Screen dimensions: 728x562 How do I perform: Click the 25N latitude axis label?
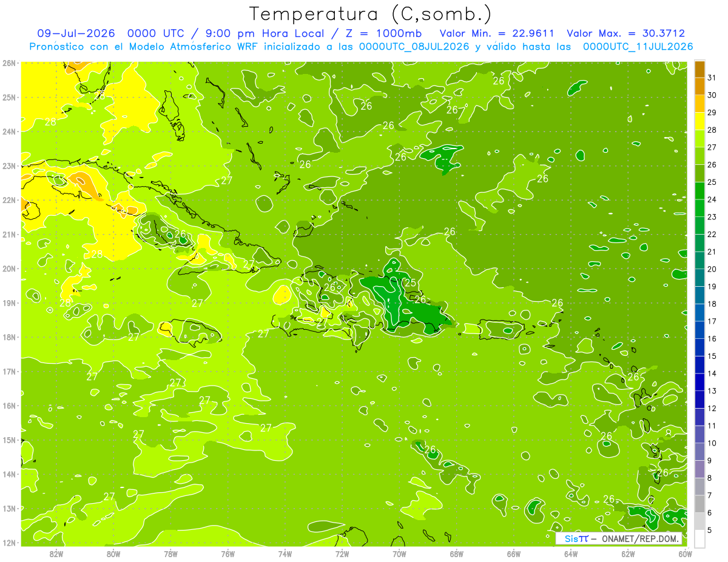[9, 97]
